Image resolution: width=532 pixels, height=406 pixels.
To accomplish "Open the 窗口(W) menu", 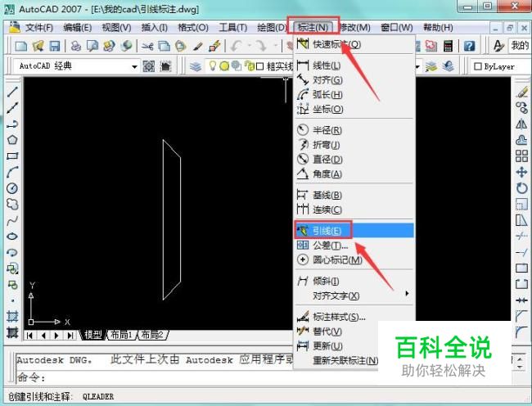I will 396,28.
